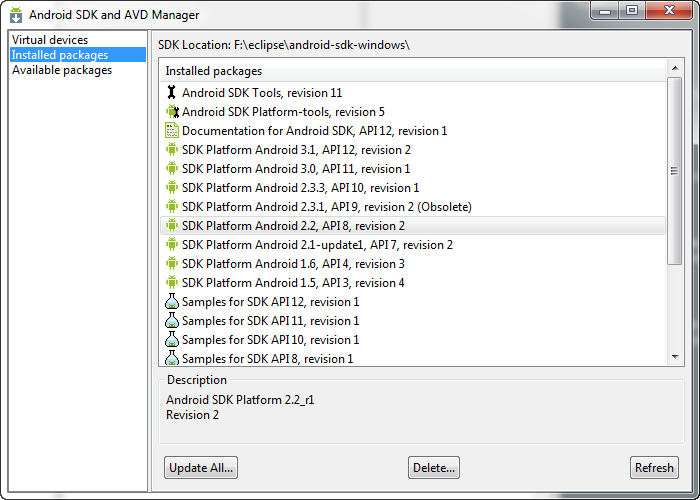Click the Update All... button
Image resolution: width=700 pixels, height=500 pixels.
click(x=201, y=467)
